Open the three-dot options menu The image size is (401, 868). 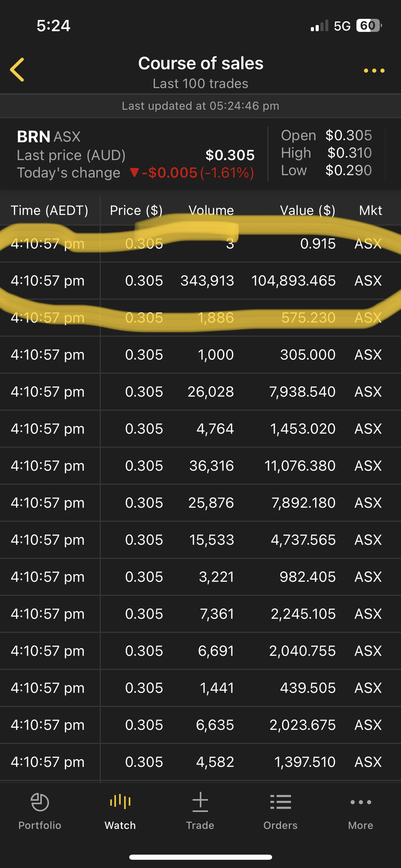pyautogui.click(x=374, y=71)
